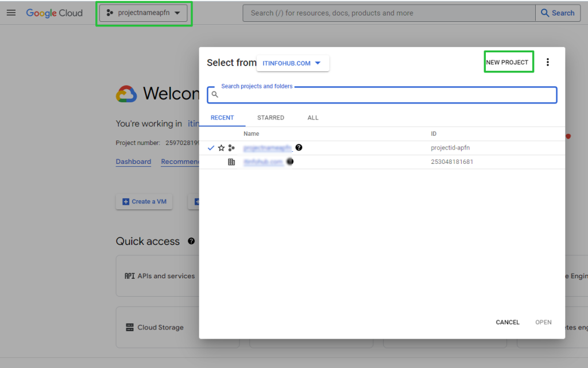Click the Cloud Storage icon
The width and height of the screenshot is (588, 368).
tap(130, 327)
